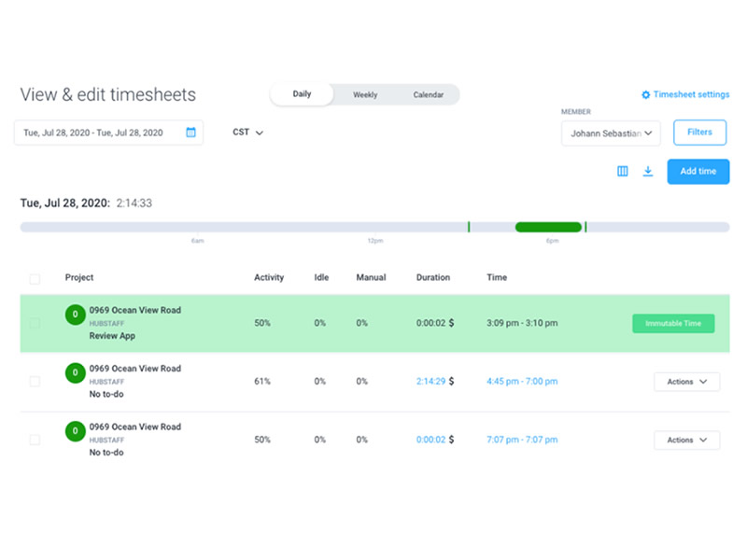Switch to the Weekly tab
Screen dimensions: 747x560
click(x=365, y=95)
